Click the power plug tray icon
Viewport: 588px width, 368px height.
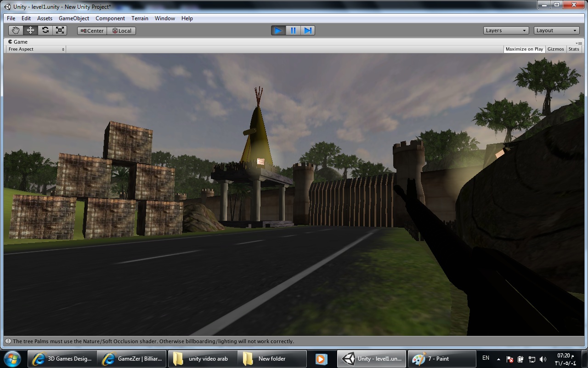(x=521, y=359)
